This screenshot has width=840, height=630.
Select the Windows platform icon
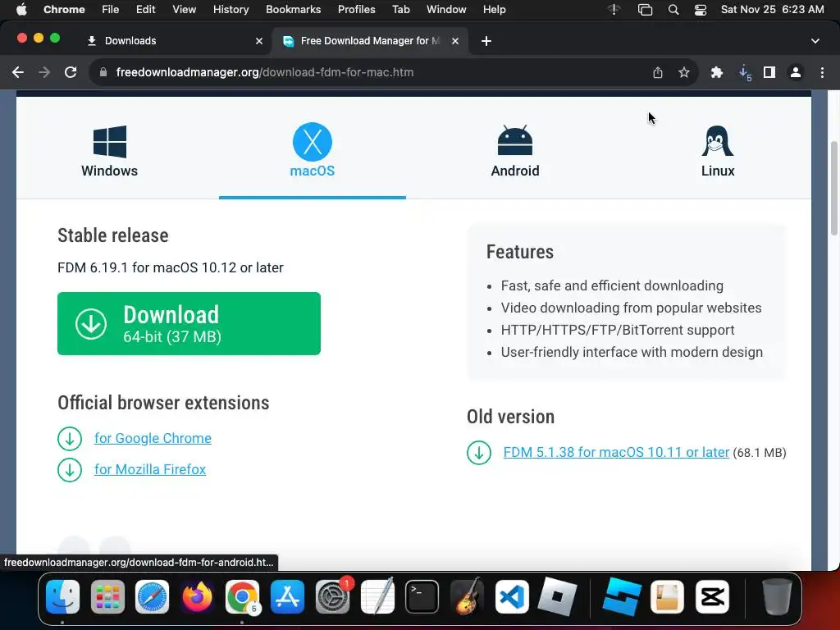[x=110, y=142]
